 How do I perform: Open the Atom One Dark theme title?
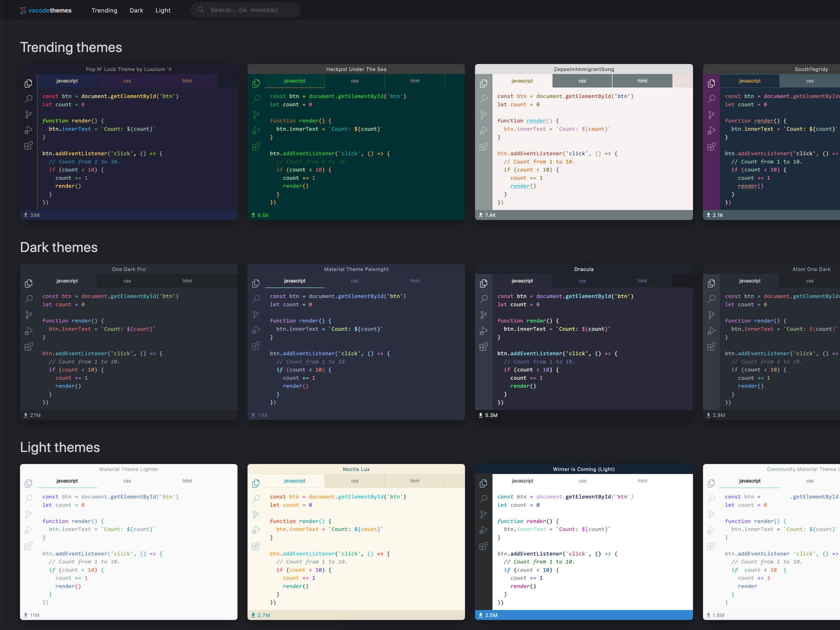click(811, 269)
